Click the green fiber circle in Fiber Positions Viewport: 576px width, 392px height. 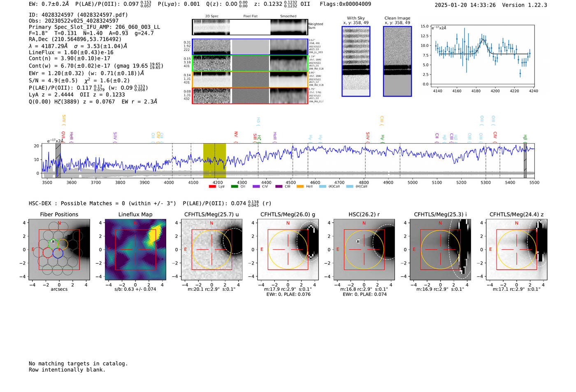click(53, 244)
